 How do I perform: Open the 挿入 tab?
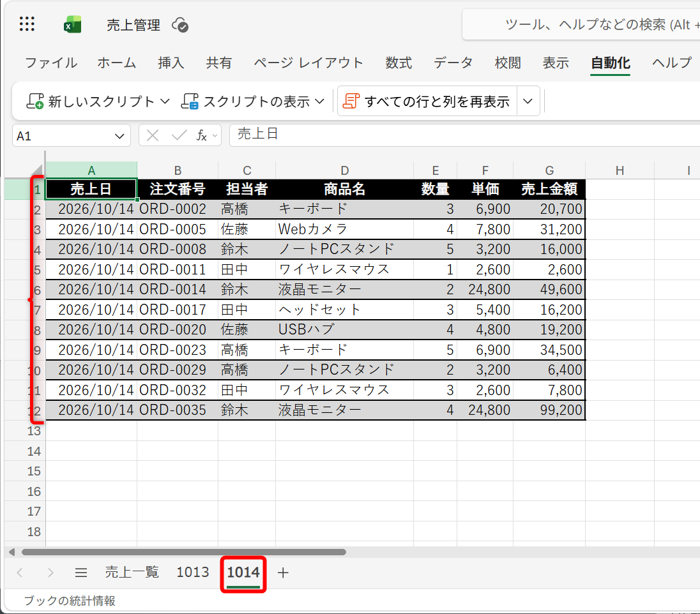171,63
